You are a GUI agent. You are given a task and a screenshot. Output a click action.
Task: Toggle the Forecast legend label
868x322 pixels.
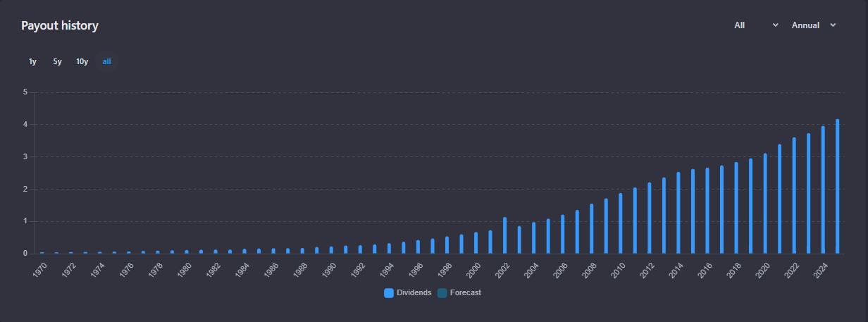465,292
